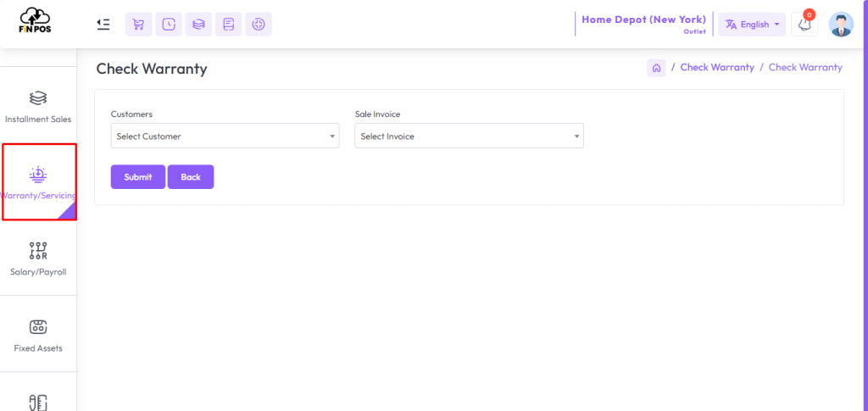The image size is (868, 411).
Task: Open the Select Invoice dropdown
Action: coord(469,136)
